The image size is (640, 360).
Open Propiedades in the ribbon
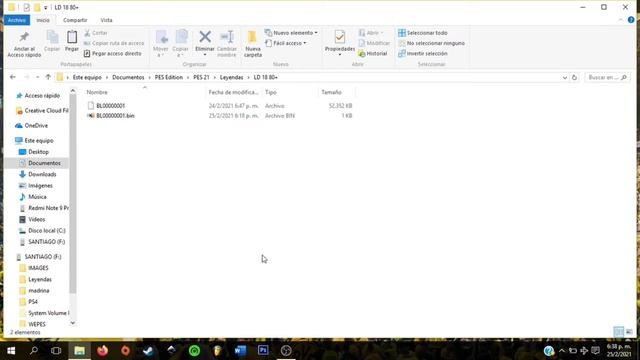340,42
